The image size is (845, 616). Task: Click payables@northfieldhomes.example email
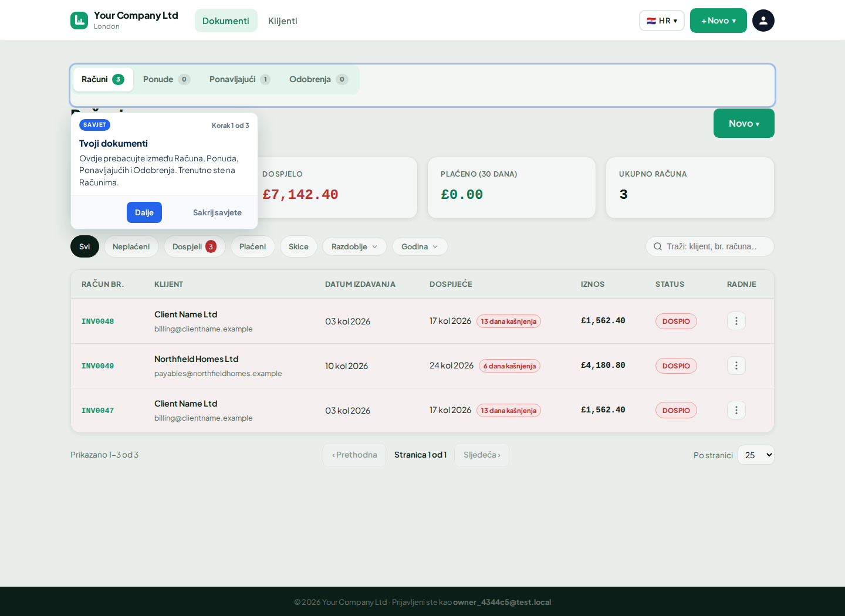(x=218, y=373)
